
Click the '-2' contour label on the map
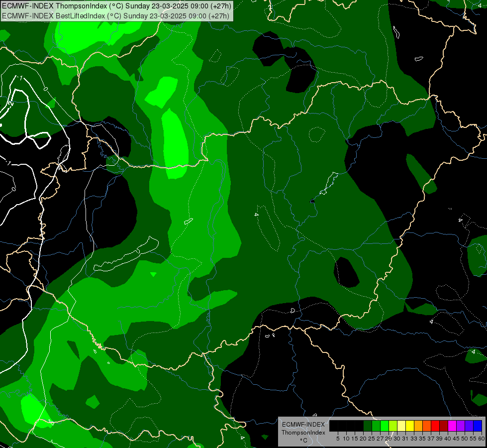pyautogui.click(x=10, y=104)
